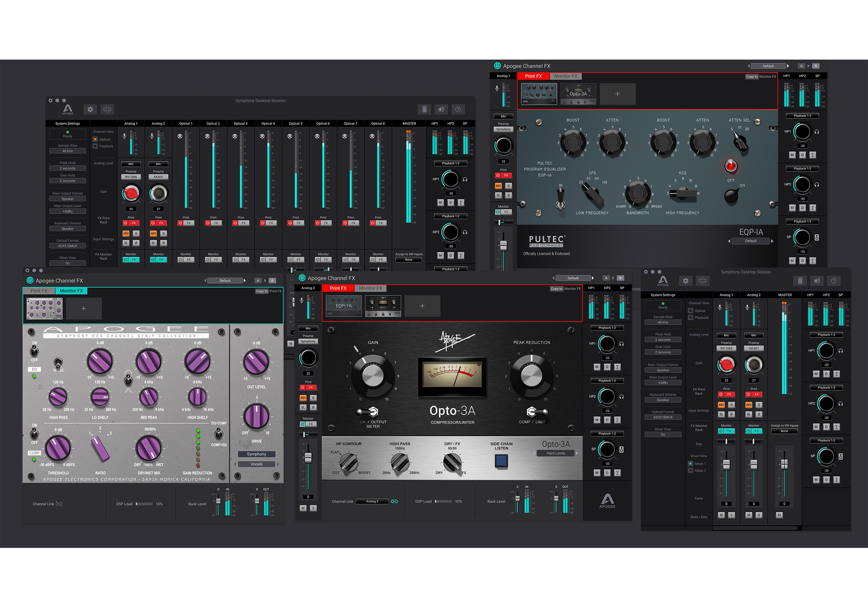Flip the COMP / LIMIT switch on the Opto-3A
The height and width of the screenshot is (608, 868).
click(x=537, y=412)
